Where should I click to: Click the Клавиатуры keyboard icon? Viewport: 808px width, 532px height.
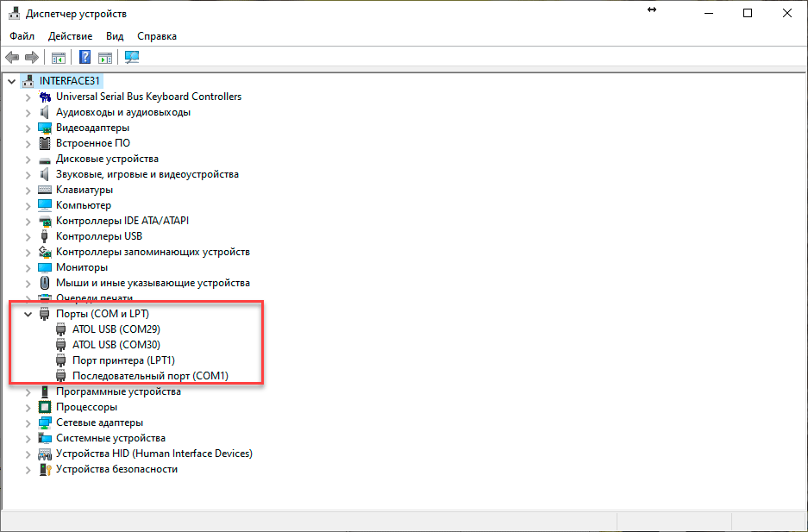[x=46, y=190]
